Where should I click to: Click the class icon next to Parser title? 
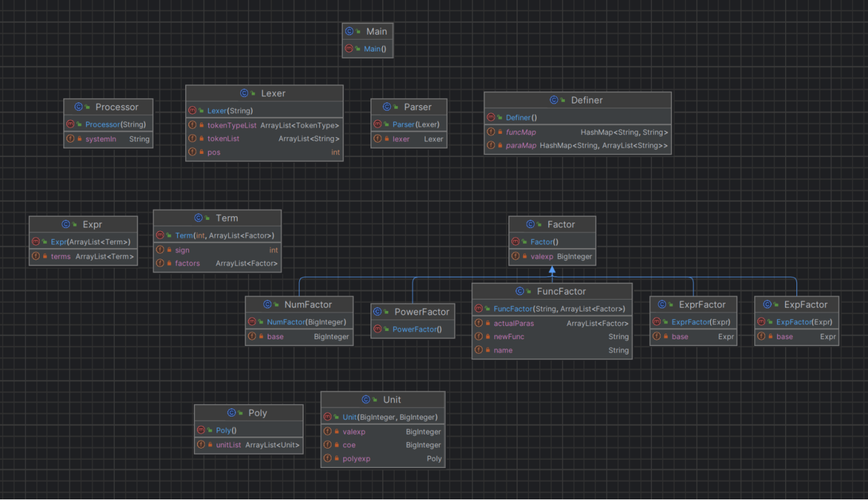tap(387, 107)
